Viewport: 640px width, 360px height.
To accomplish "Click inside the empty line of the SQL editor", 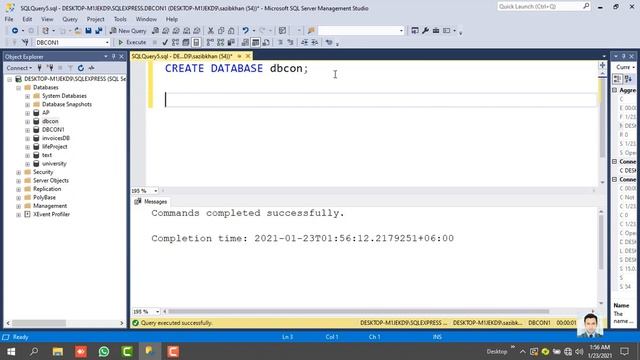I will point(380,100).
